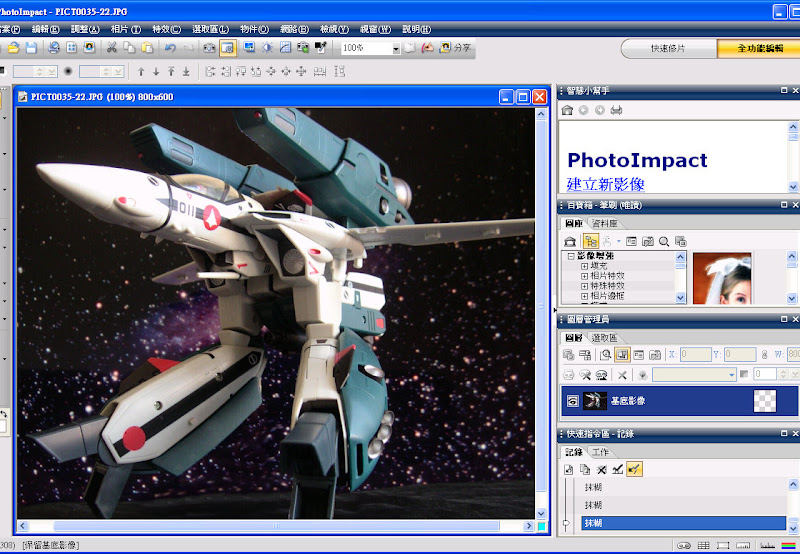Switch to the 工作 tab
The width and height of the screenshot is (800, 554).
tap(600, 451)
